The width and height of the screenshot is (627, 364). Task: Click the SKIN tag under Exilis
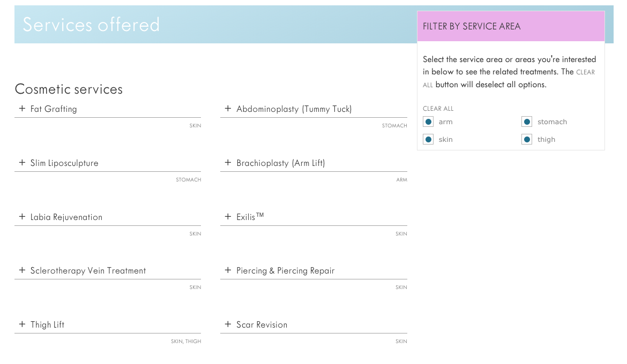[x=401, y=234]
